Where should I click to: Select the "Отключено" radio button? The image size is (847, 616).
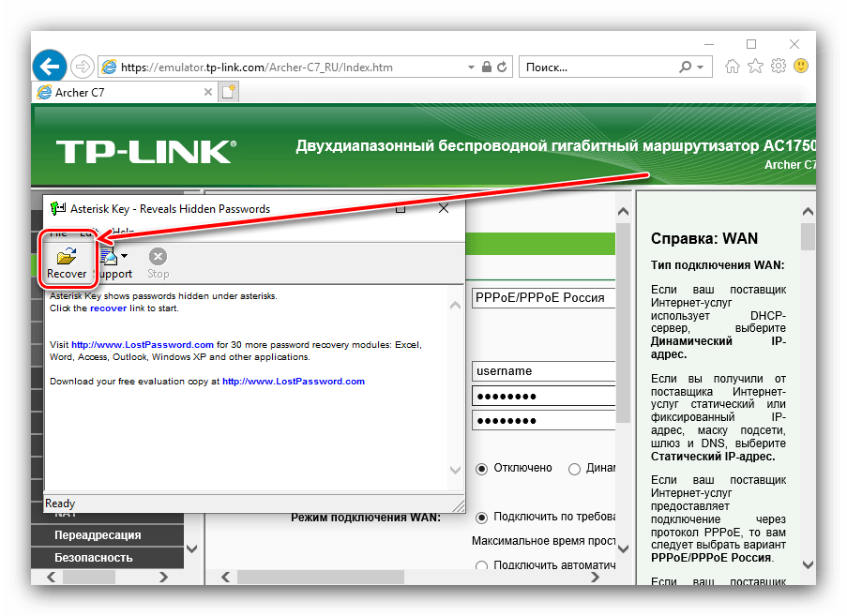[x=482, y=468]
